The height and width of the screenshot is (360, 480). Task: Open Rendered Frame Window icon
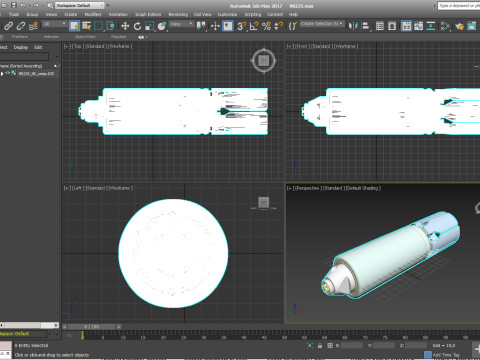click(472, 26)
